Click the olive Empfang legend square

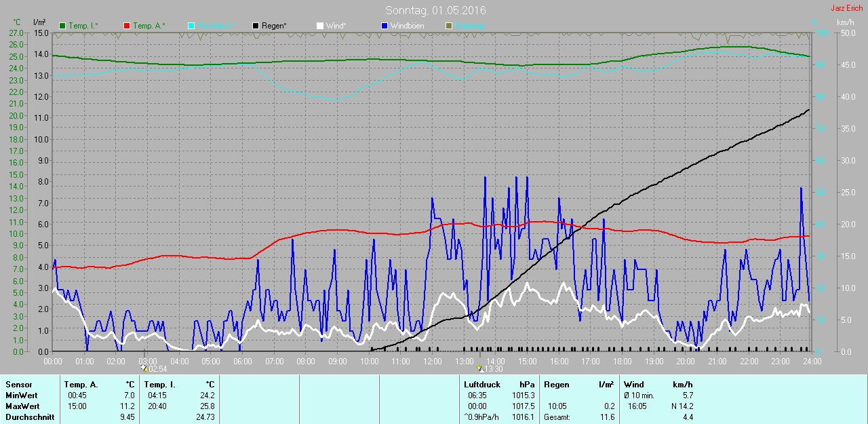(x=449, y=26)
